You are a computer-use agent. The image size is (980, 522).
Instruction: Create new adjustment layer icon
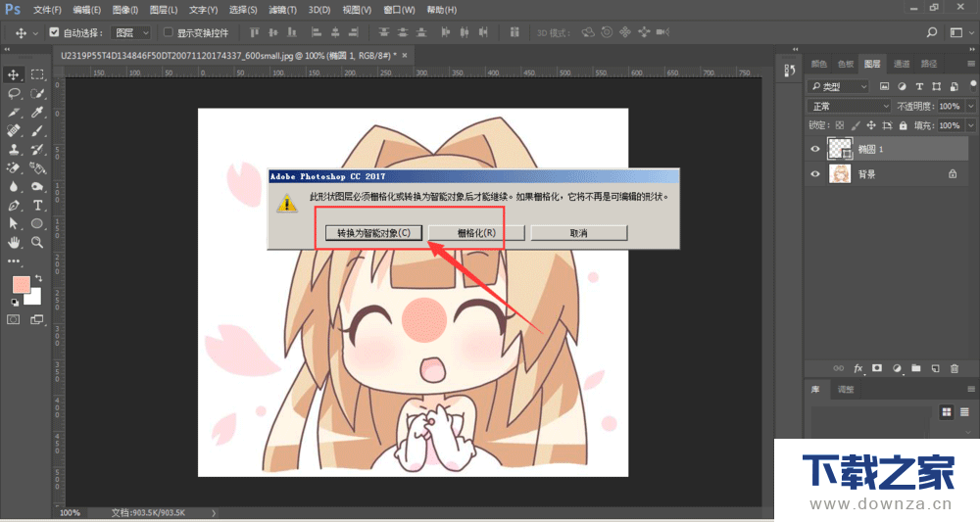[x=897, y=368]
